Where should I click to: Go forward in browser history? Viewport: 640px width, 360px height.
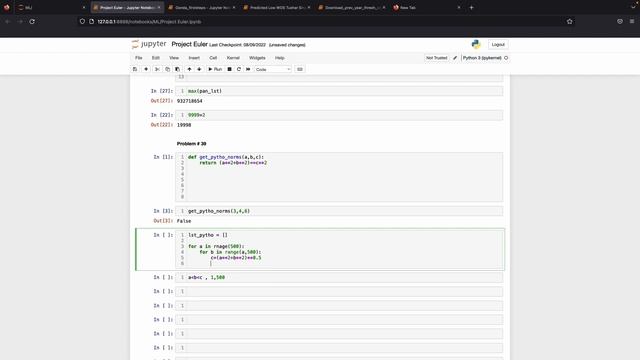20,21
